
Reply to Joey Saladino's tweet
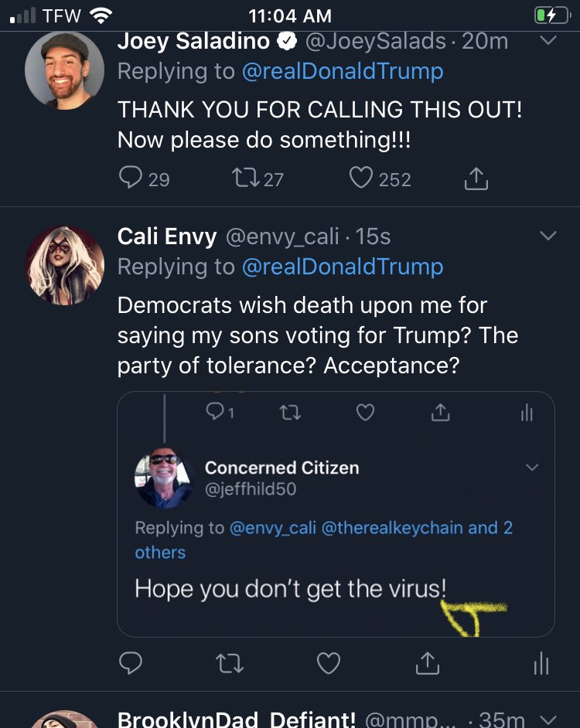pyautogui.click(x=131, y=179)
